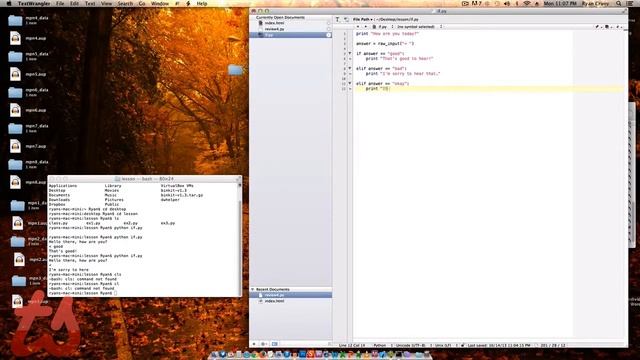
Task: Open the Search menu
Action: click(125, 3)
